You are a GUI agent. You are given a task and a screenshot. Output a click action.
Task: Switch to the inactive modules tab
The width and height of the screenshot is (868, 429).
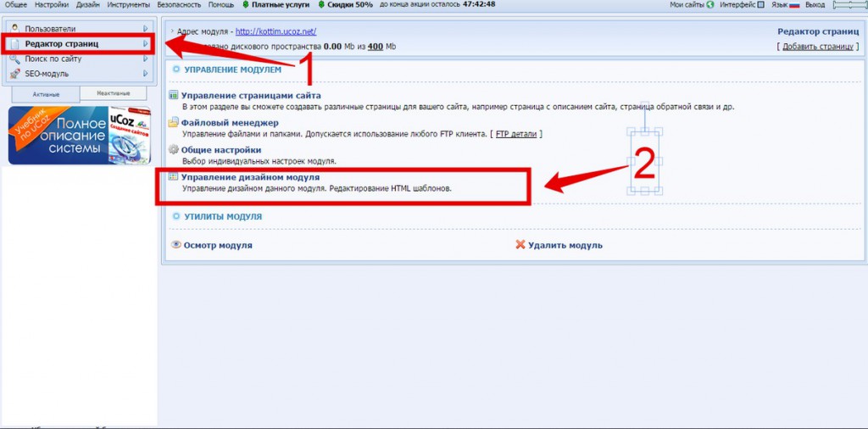(x=113, y=93)
